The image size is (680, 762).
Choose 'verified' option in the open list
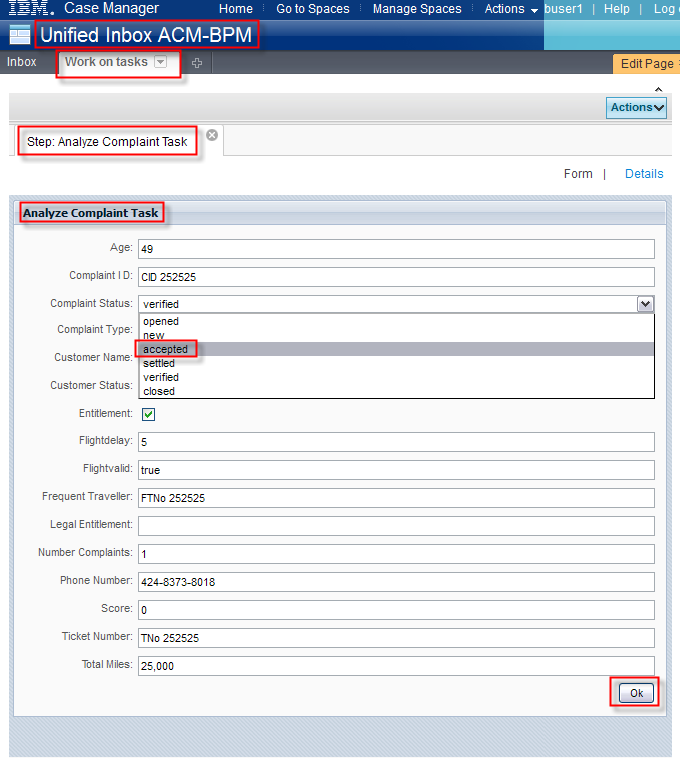[x=396, y=377]
